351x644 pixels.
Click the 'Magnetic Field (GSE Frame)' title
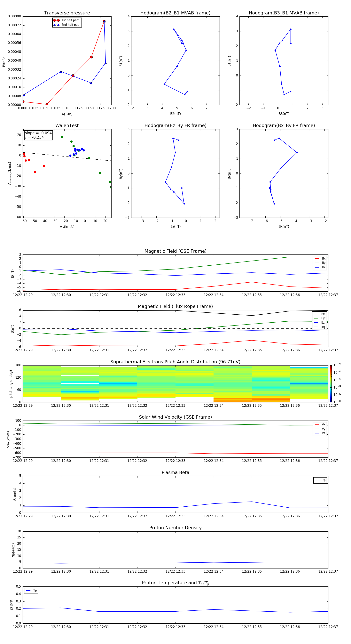click(175, 251)
